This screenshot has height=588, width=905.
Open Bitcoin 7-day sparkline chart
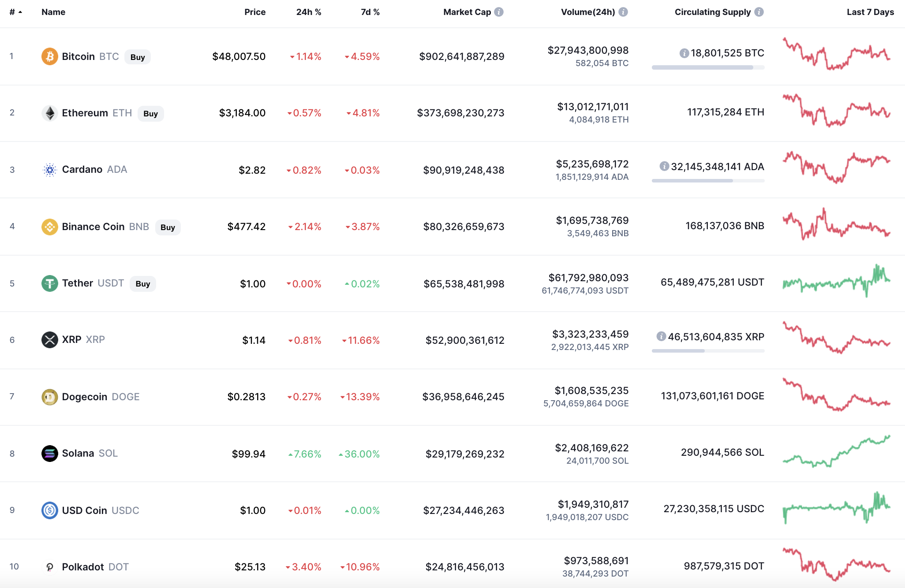(837, 54)
